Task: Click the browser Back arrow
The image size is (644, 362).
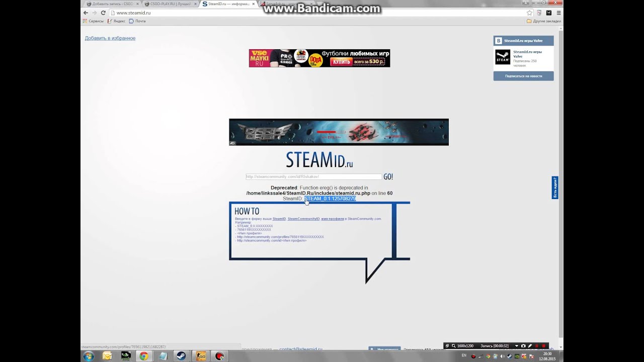Action: pos(86,13)
